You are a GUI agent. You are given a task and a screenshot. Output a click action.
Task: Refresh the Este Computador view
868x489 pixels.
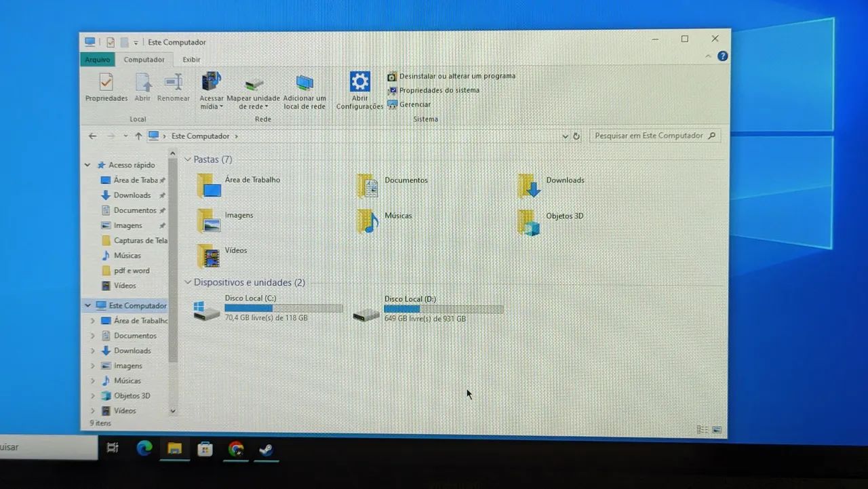tap(576, 136)
